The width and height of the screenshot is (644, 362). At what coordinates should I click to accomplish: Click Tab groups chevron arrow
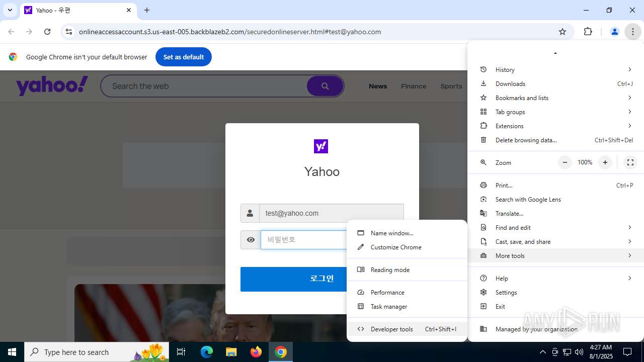tap(629, 112)
